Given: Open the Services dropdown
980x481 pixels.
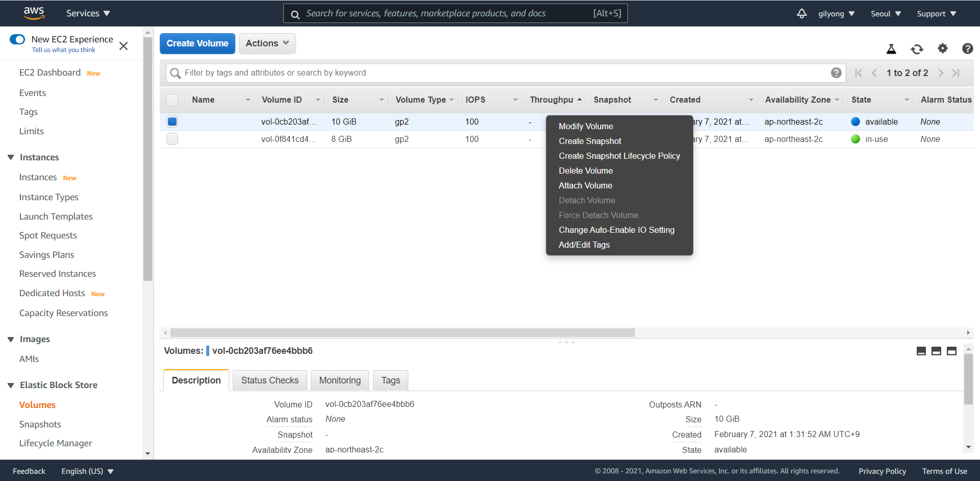Looking at the screenshot, I should coord(88,13).
